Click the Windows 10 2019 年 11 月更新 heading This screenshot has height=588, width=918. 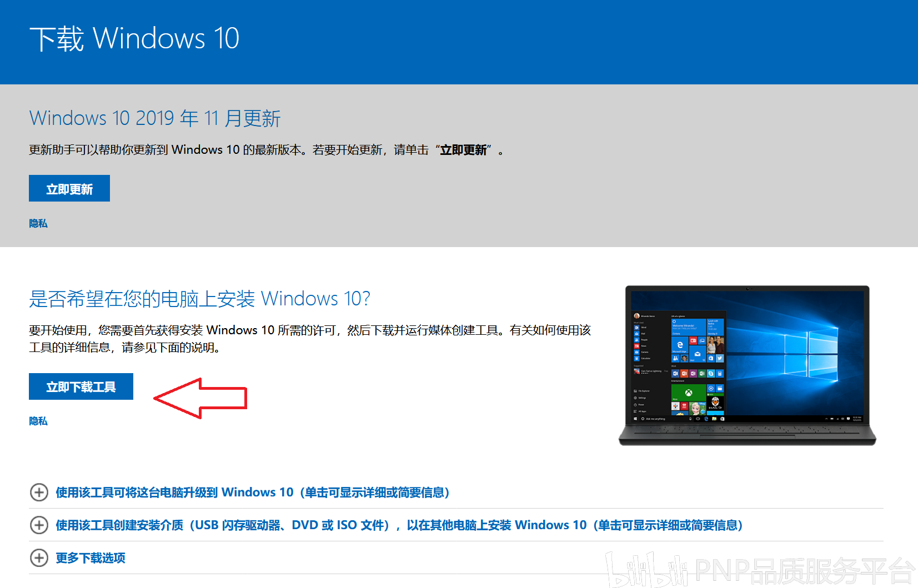click(x=155, y=118)
